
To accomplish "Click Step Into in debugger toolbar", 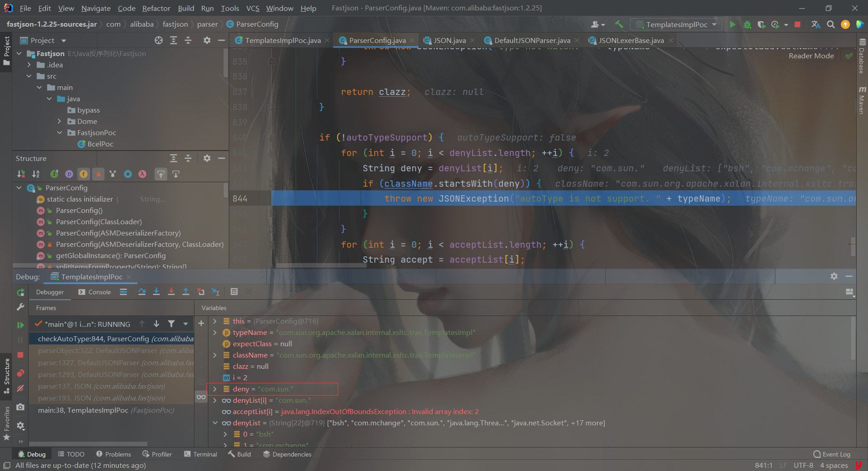I will [x=156, y=292].
